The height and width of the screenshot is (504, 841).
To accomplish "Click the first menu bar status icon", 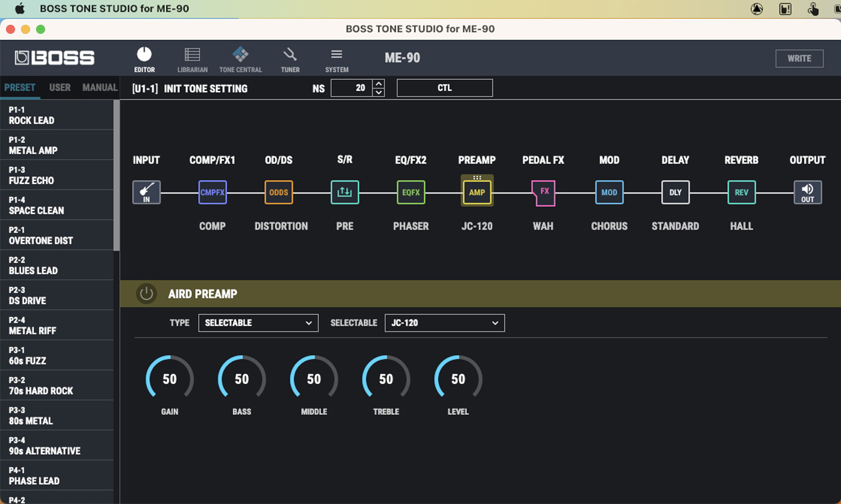I will point(757,8).
